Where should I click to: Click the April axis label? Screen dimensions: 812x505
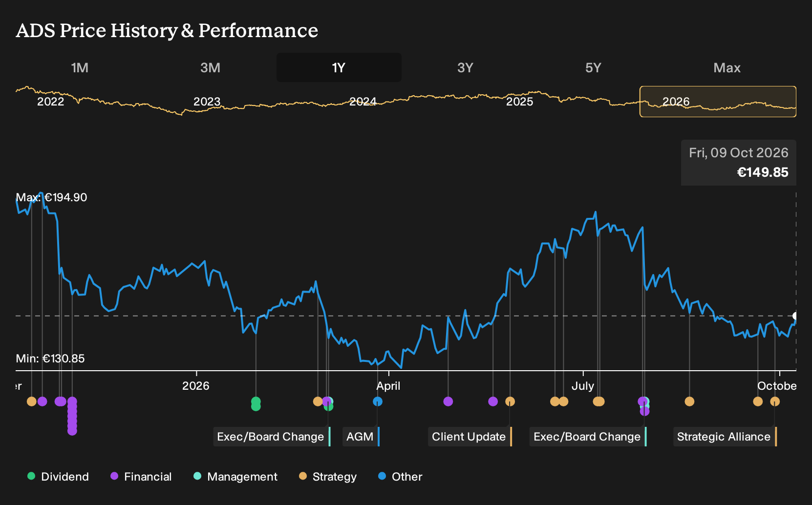pos(388,386)
